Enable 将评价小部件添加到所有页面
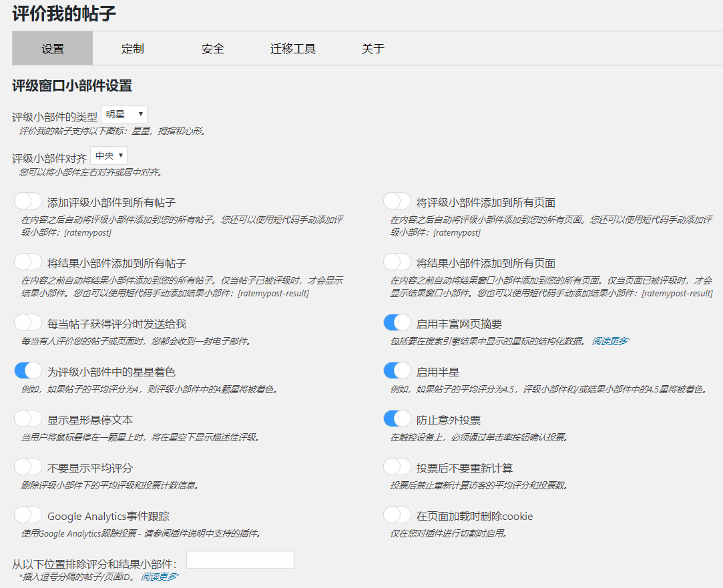The image size is (723, 588). pos(397,200)
